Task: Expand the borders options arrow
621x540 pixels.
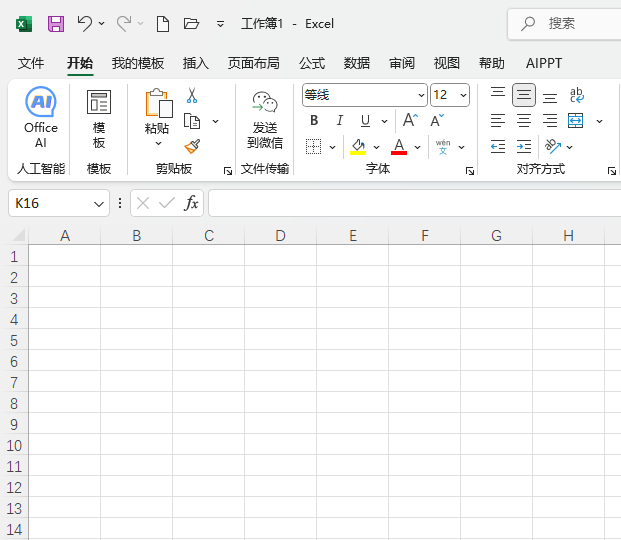Action: point(332,147)
